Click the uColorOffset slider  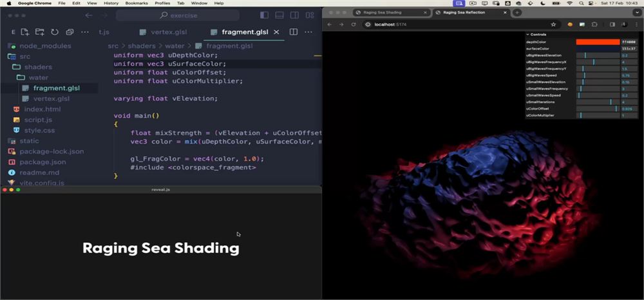click(x=598, y=109)
